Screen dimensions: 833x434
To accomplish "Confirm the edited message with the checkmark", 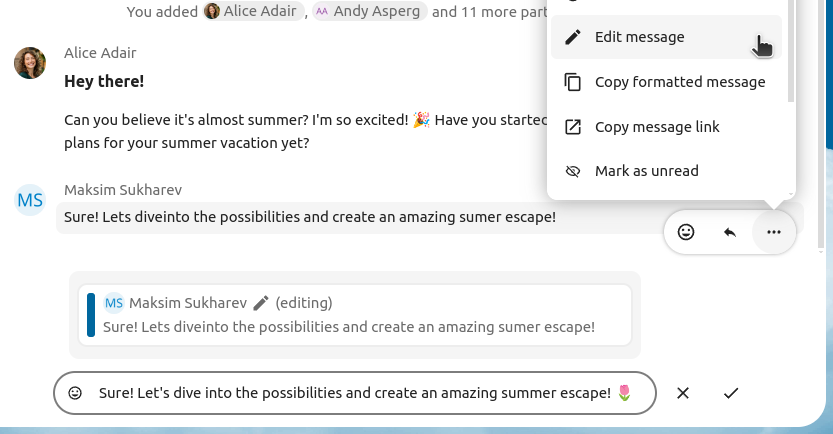I will point(731,393).
